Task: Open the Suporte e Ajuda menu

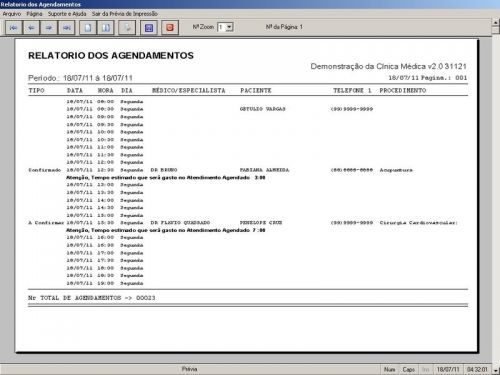Action: point(67,14)
